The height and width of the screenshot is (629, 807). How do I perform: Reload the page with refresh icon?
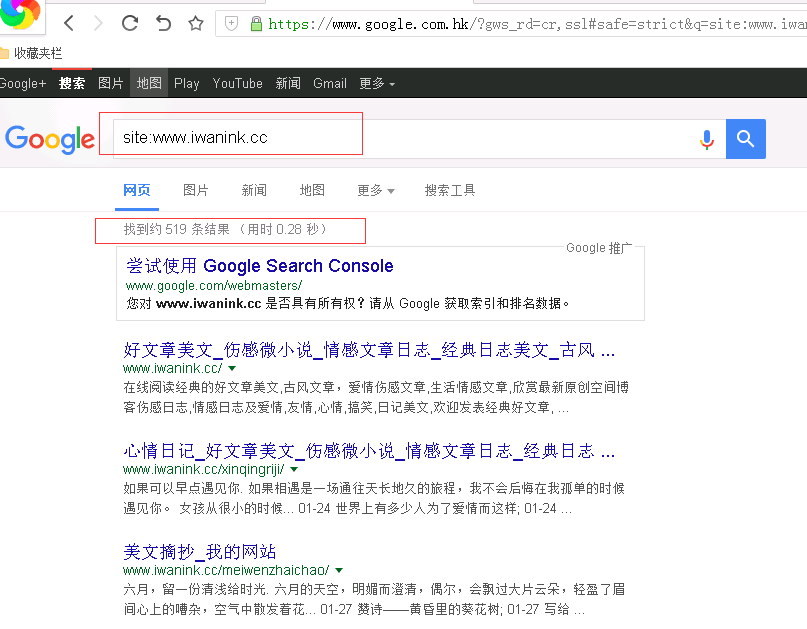pyautogui.click(x=130, y=23)
